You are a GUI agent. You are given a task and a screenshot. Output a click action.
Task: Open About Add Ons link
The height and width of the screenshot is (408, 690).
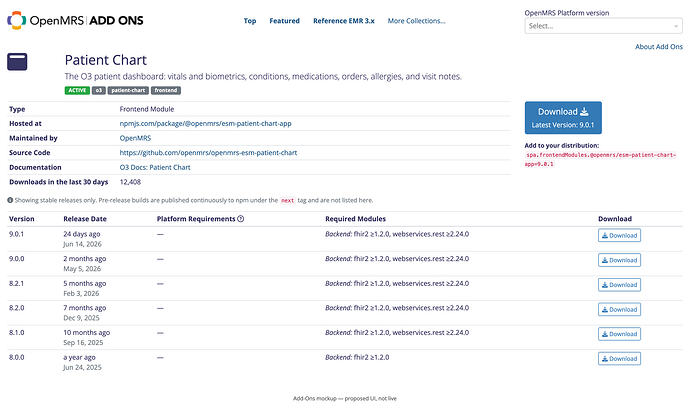pos(659,47)
